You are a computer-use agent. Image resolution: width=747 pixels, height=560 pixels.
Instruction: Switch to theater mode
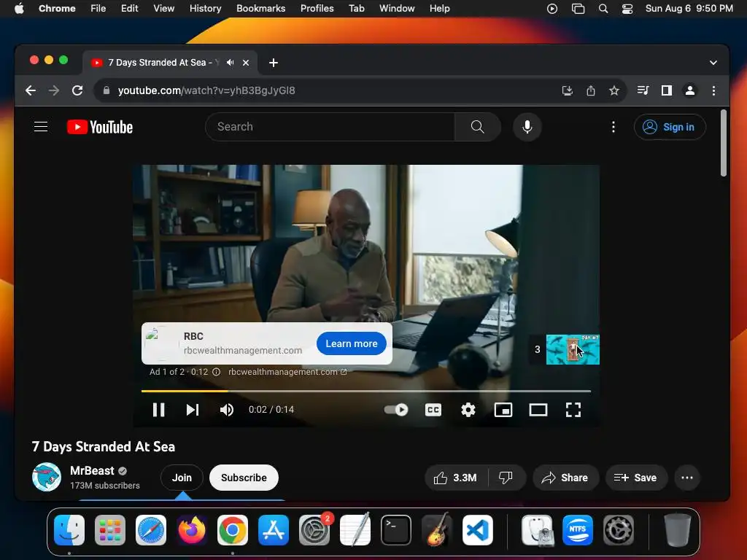pos(538,410)
